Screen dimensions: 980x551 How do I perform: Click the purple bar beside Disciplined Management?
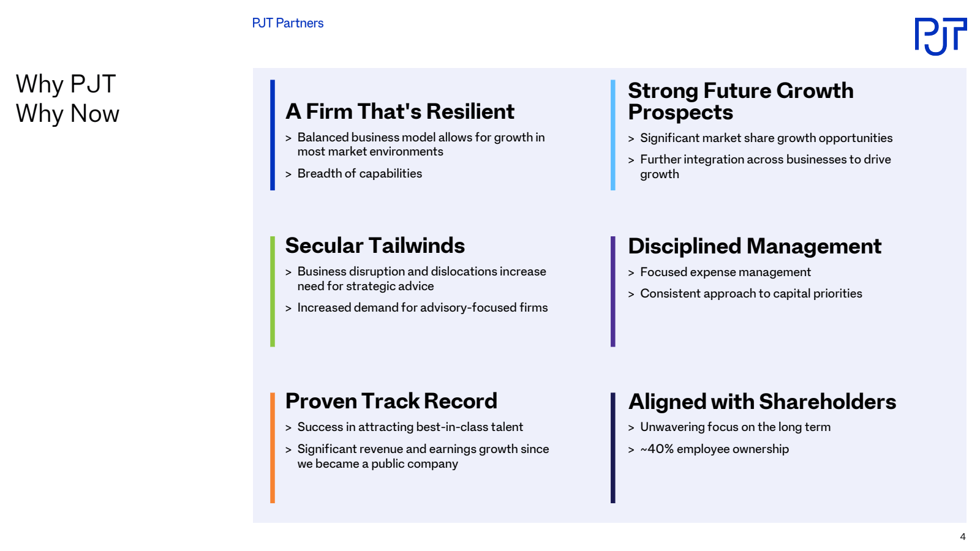click(613, 291)
